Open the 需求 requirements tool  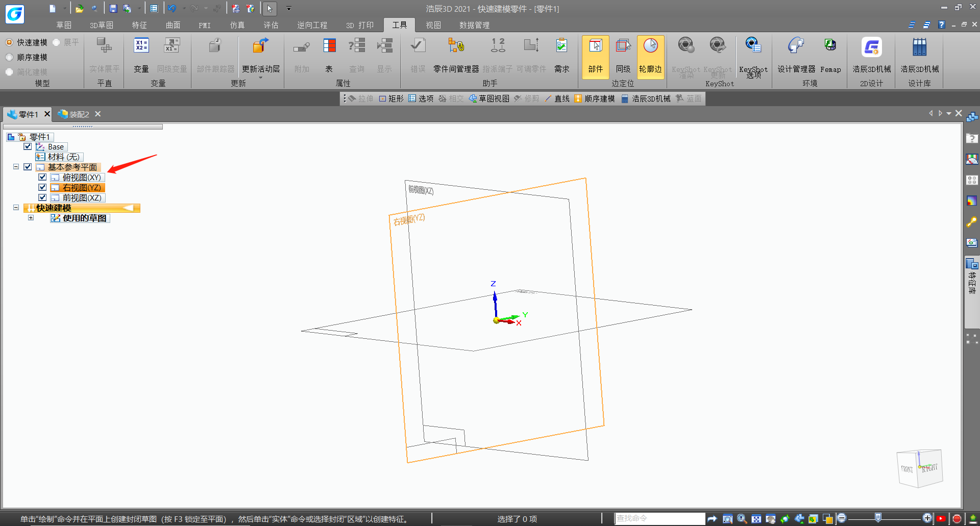pyautogui.click(x=561, y=55)
